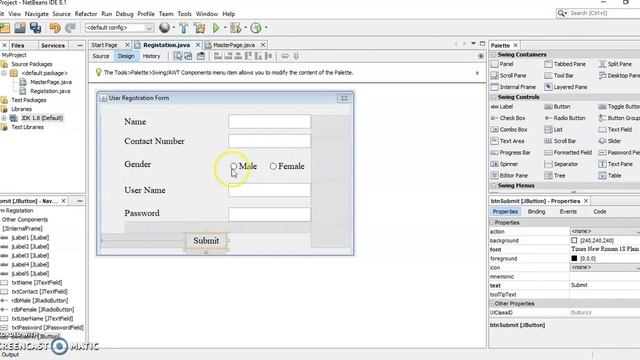Collapse the default package tree node
The image size is (640, 360).
click(4, 73)
